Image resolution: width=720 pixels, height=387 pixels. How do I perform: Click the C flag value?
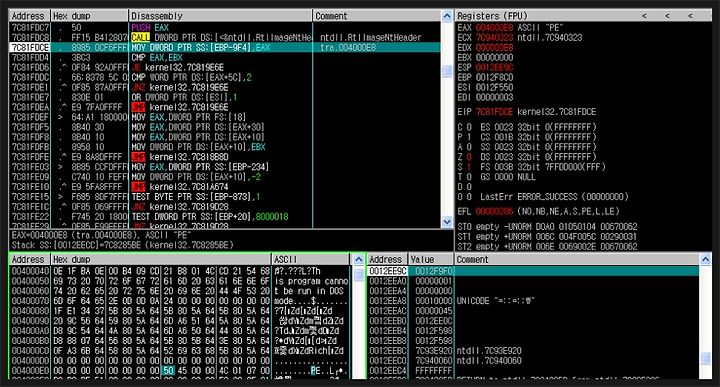469,127
